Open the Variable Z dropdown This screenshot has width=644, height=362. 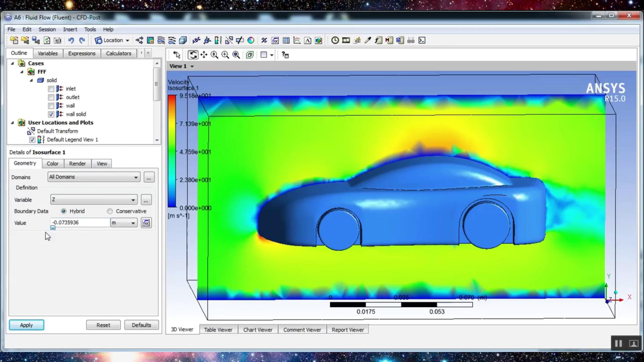coord(133,200)
